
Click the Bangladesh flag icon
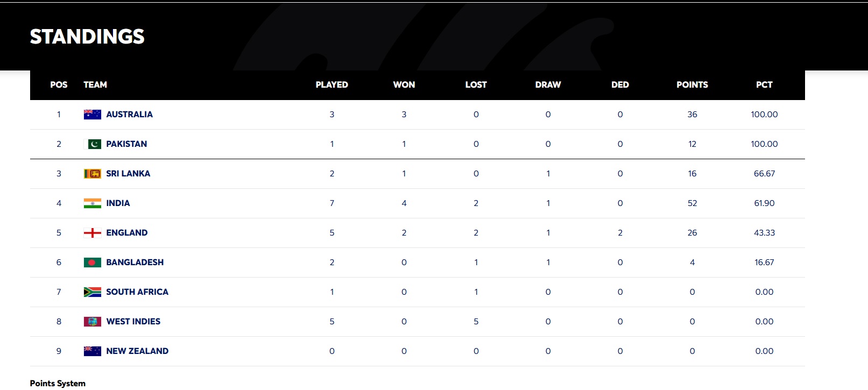pyautogui.click(x=93, y=263)
